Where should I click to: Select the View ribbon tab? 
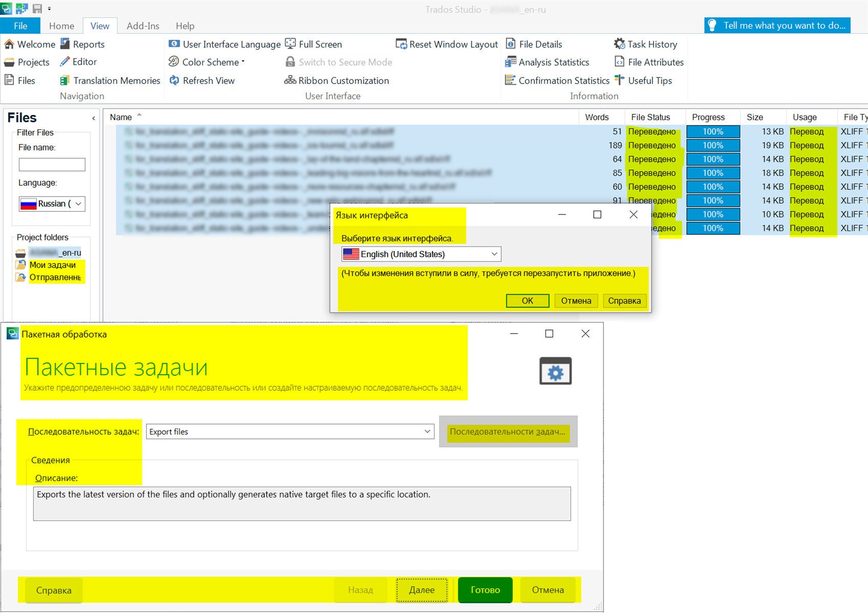point(100,26)
